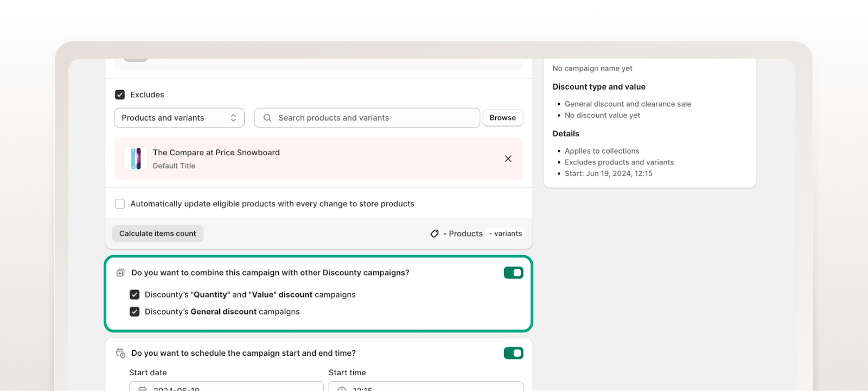Uncheck Discounty's General discount campaigns
The width and height of the screenshot is (868, 391).
pos(135,312)
